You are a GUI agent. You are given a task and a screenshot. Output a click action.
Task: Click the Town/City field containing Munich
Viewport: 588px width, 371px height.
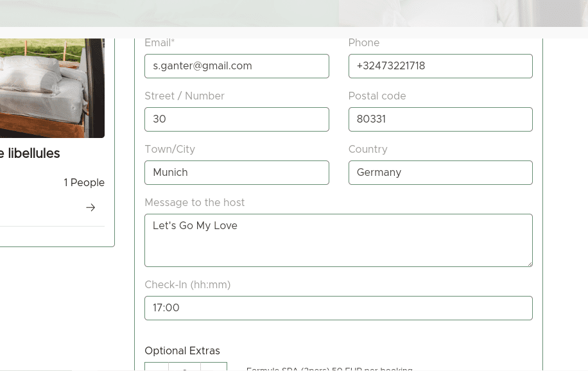click(237, 173)
